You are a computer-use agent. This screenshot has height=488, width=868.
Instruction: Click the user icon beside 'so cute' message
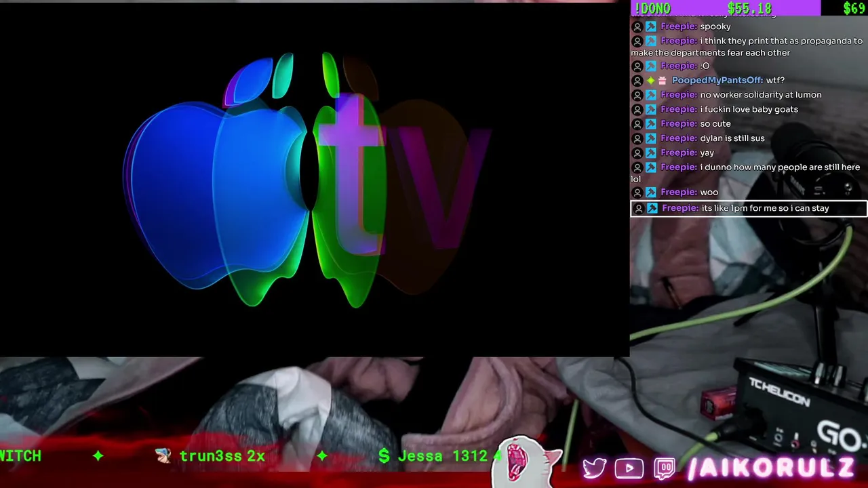click(637, 123)
